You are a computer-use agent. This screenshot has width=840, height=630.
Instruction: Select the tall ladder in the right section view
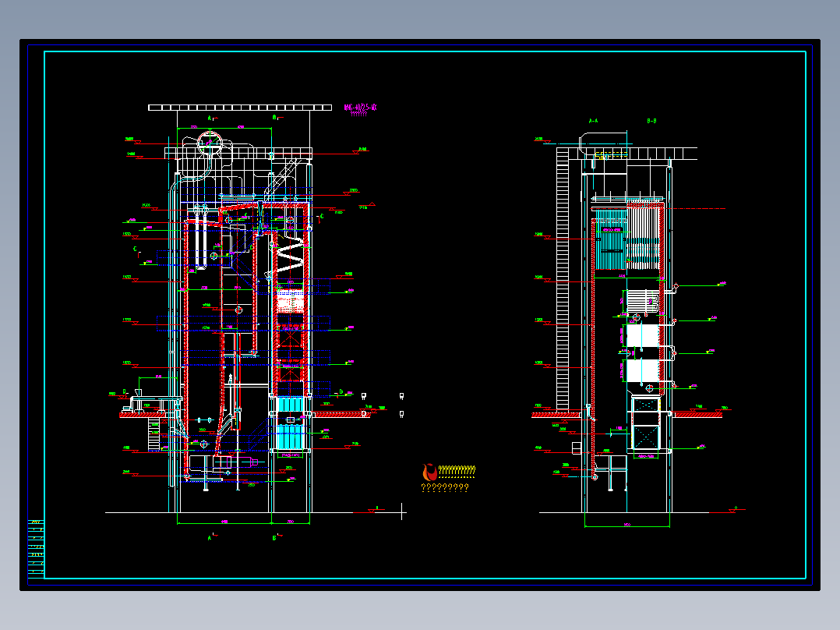point(562,279)
